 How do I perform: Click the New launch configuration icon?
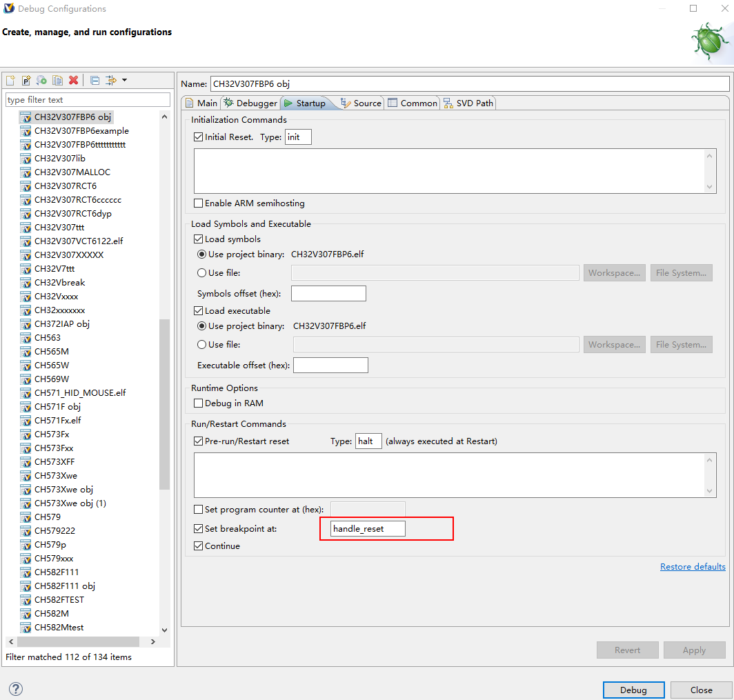[10, 81]
